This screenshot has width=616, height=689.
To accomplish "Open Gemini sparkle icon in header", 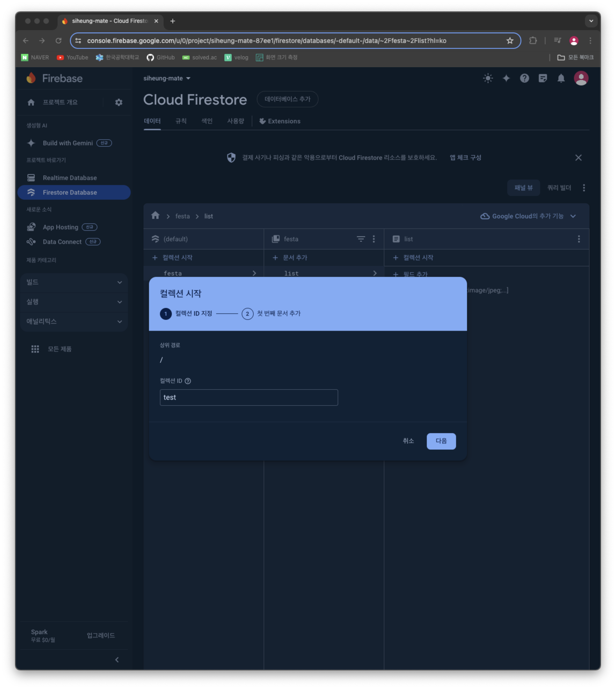I will (x=506, y=78).
